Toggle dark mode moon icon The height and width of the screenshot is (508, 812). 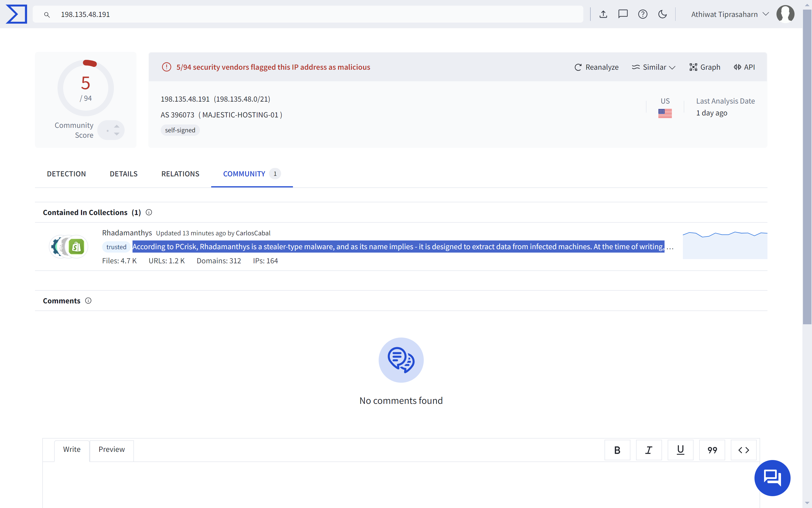pyautogui.click(x=662, y=14)
